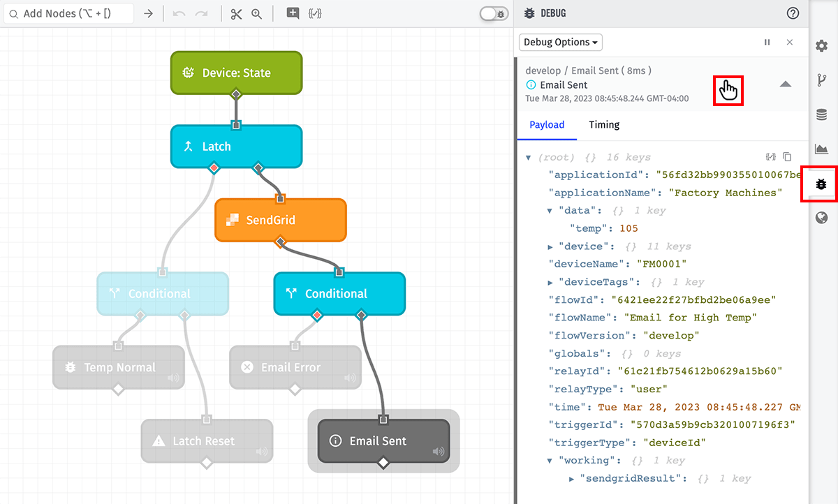Open the globals globe icon in sidebar
Viewport: 838px width, 504px height.
point(822,218)
